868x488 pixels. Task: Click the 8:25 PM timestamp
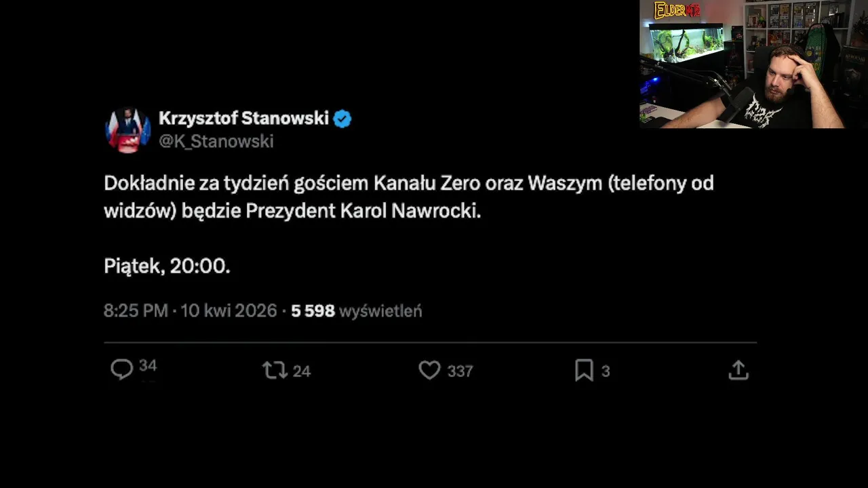tap(136, 311)
